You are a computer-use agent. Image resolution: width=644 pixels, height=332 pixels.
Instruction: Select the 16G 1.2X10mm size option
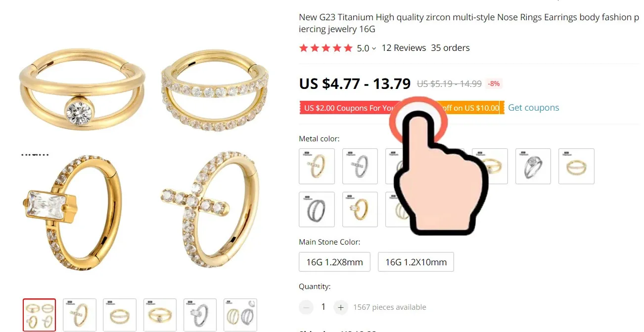pos(416,262)
